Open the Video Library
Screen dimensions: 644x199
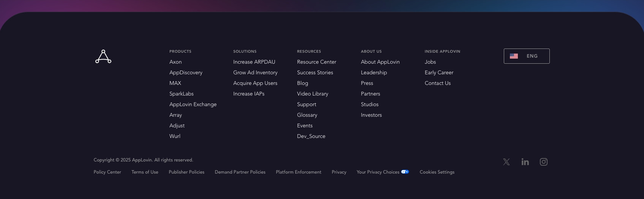pyautogui.click(x=313, y=94)
